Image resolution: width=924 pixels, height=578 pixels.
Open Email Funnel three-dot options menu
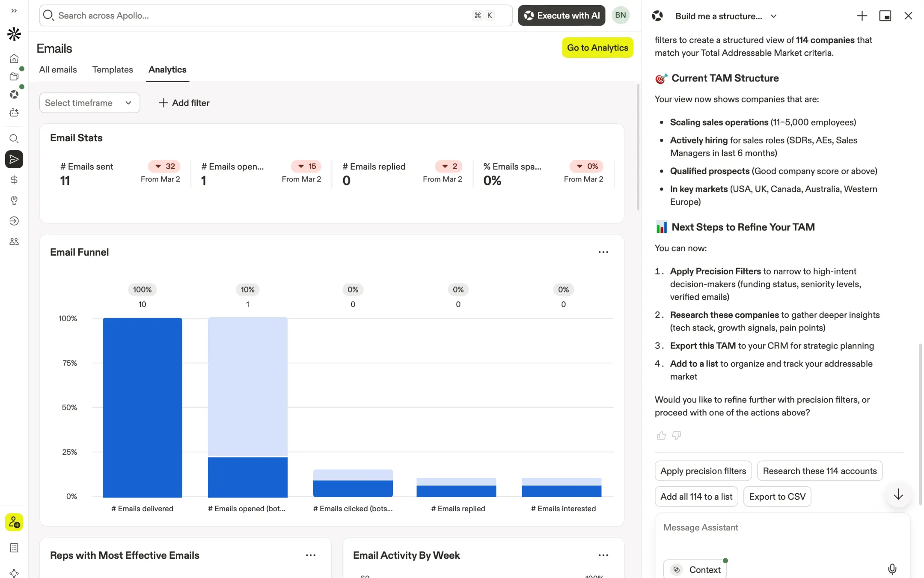[x=603, y=252]
